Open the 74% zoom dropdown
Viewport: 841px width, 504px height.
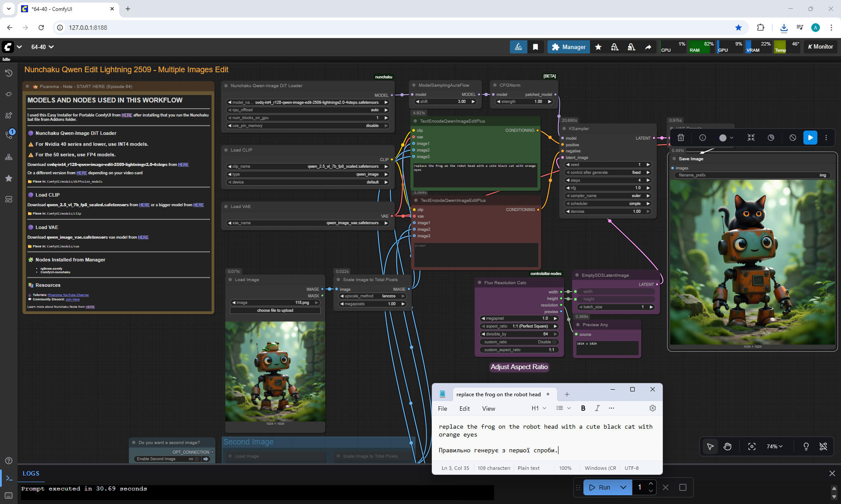(774, 446)
